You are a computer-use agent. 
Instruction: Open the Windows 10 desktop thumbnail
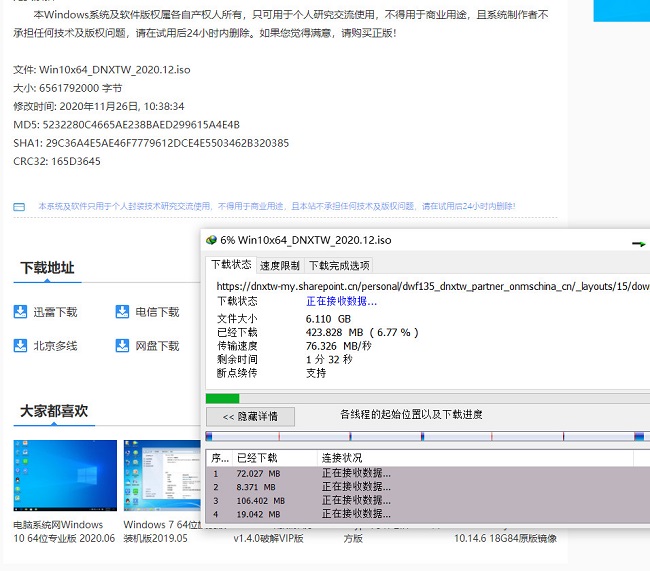(65, 475)
